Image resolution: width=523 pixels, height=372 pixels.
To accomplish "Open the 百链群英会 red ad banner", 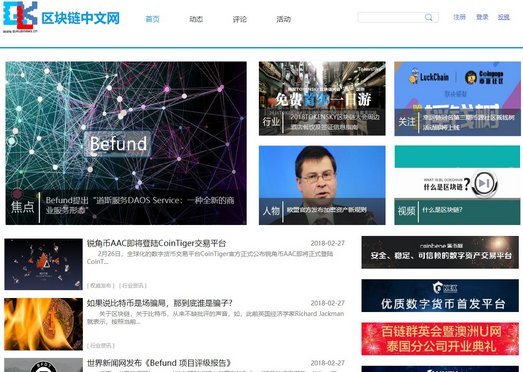I will pyautogui.click(x=440, y=339).
